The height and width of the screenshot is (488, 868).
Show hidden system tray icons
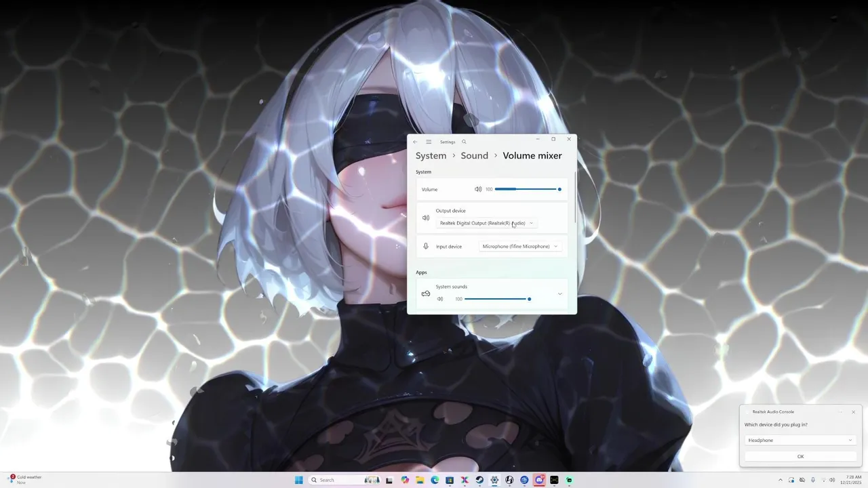pos(781,480)
